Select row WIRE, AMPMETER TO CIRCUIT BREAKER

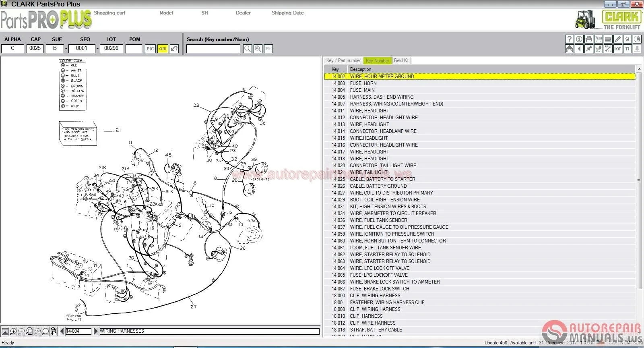click(x=480, y=213)
